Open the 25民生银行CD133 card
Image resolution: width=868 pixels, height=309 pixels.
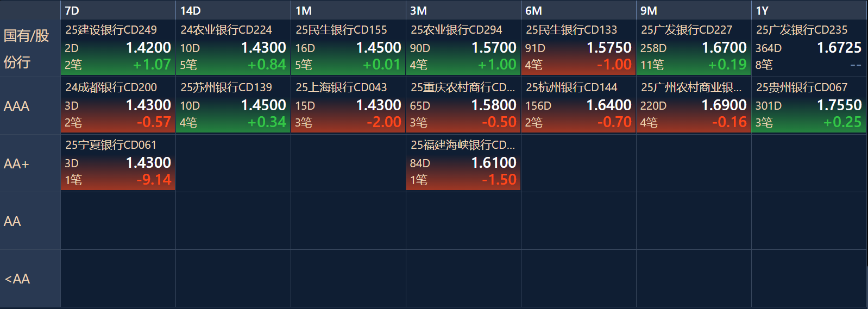coord(578,48)
